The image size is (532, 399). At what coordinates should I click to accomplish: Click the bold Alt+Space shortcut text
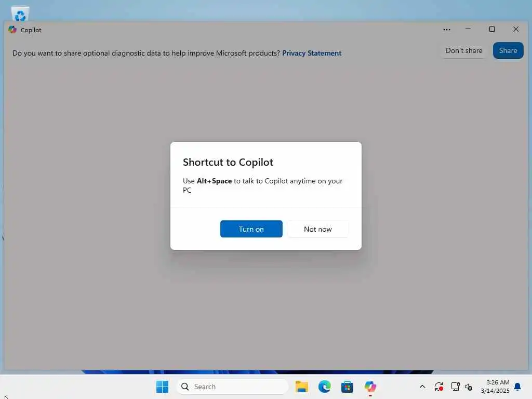(x=214, y=181)
